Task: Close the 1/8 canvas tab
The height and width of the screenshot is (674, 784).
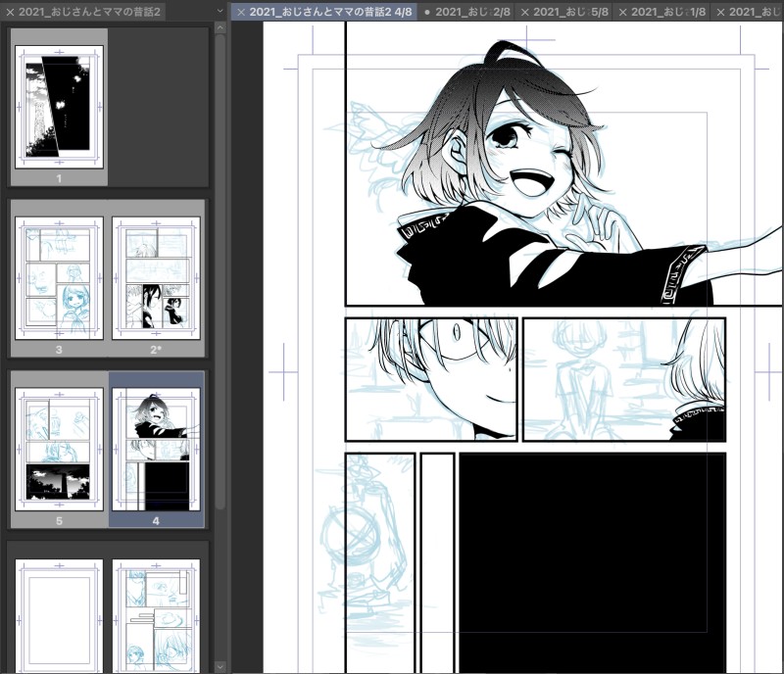Action: [623, 12]
